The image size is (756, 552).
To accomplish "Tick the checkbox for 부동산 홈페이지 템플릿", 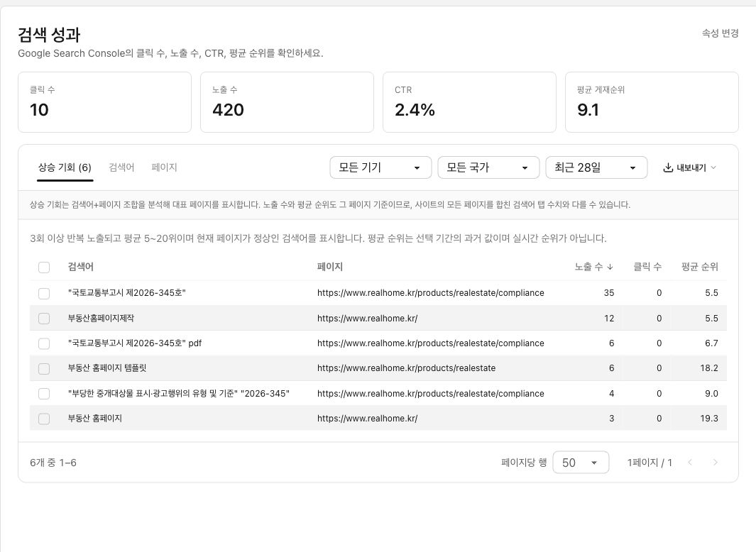I will [44, 368].
